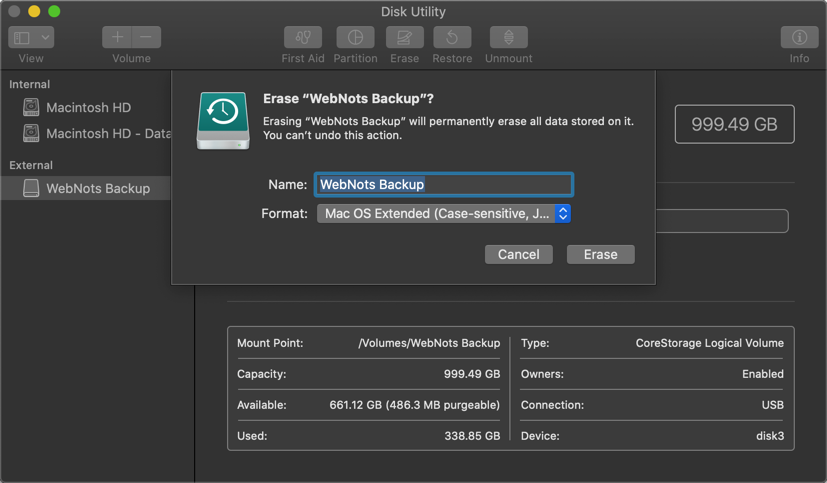Click the First Aid toolbar icon
Screen dimensions: 827x483
pyautogui.click(x=302, y=38)
